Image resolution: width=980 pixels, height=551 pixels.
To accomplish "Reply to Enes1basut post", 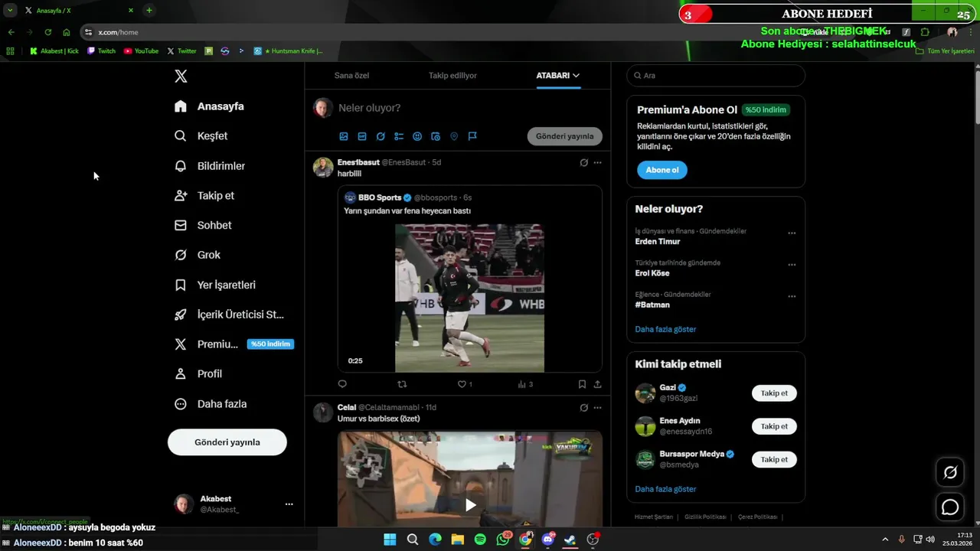I will pos(342,384).
